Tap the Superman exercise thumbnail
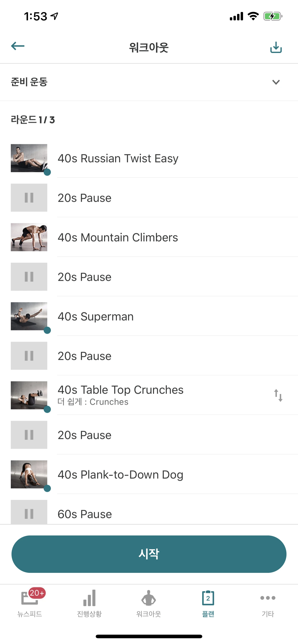Viewport: 298px width, 644px height. tap(29, 316)
